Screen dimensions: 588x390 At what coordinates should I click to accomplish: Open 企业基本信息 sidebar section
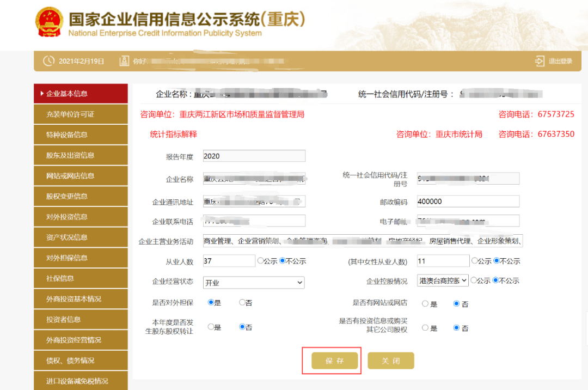(81, 93)
